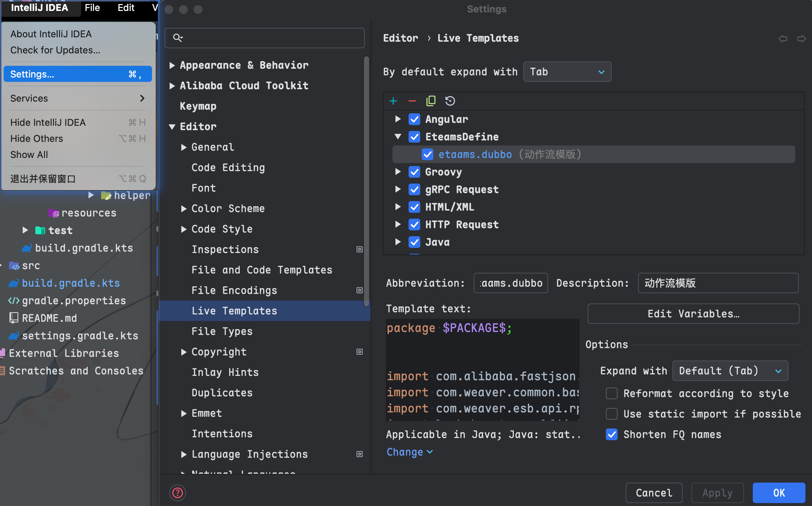Image resolution: width=812 pixels, height=506 pixels.
Task: Select Check for Updates menu entry
Action: pos(55,50)
